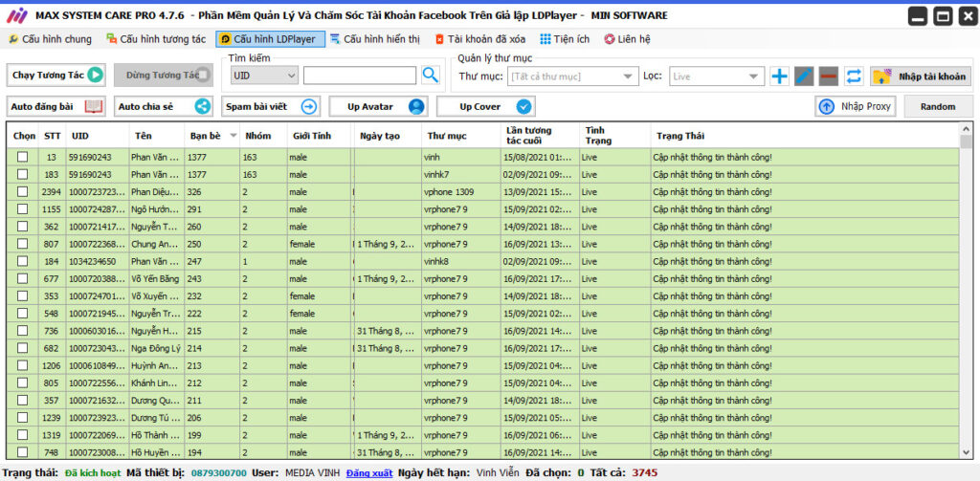Image resolution: width=980 pixels, height=481 pixels.
Task: Click the Chọn column header
Action: click(x=24, y=136)
